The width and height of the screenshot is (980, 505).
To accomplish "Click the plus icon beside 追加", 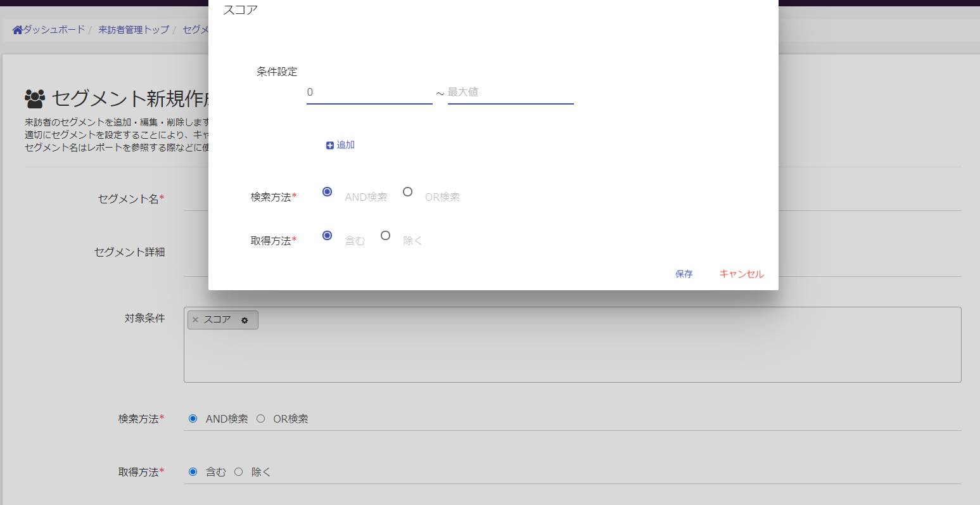I will (330, 146).
